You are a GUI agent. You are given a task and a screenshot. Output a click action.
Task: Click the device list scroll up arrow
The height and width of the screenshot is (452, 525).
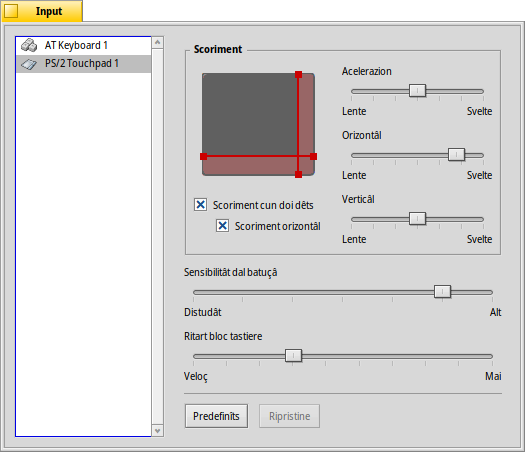coord(157,43)
